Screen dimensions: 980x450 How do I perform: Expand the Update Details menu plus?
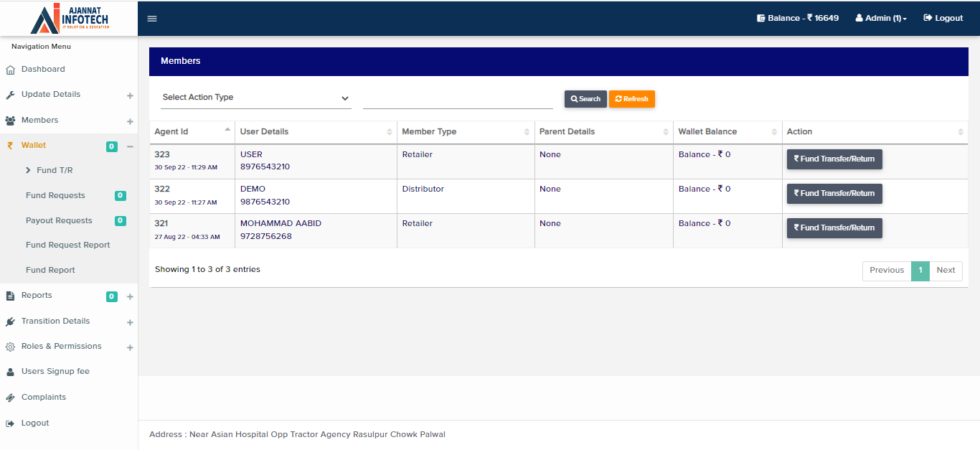point(130,95)
